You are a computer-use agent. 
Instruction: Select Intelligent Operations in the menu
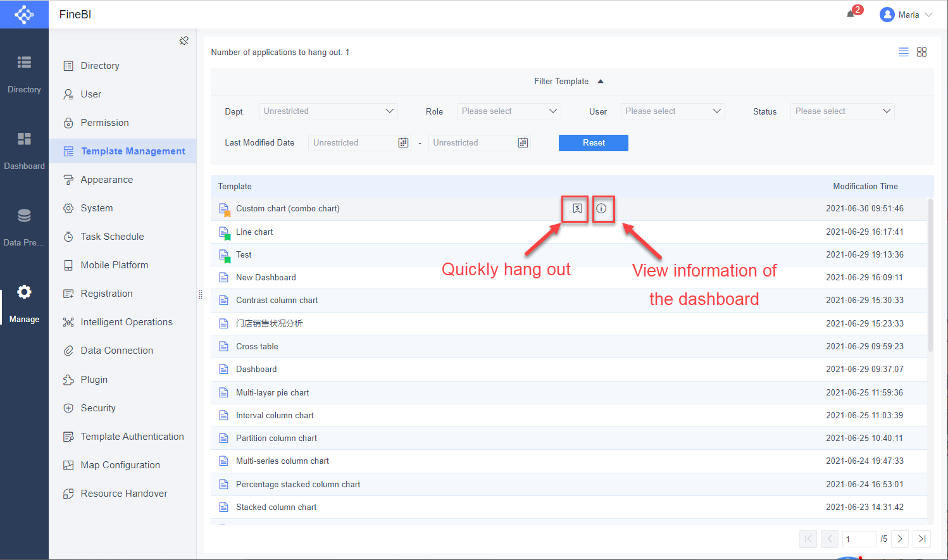tap(126, 321)
